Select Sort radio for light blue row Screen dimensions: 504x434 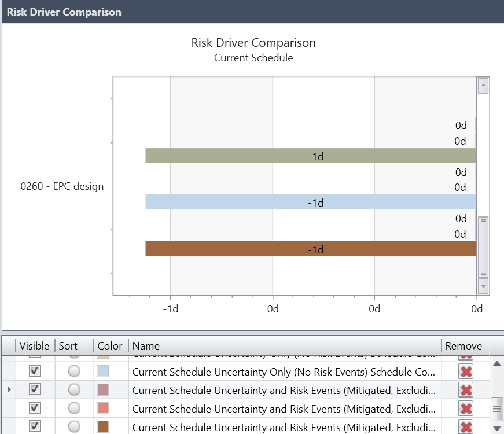(74, 371)
